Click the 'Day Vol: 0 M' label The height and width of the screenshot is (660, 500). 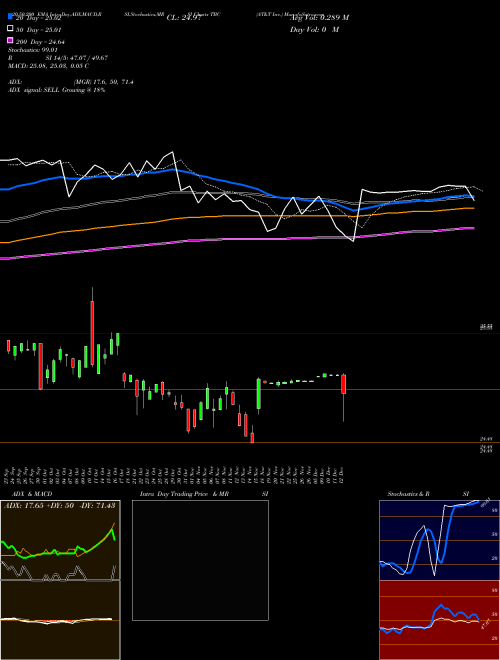click(x=314, y=29)
